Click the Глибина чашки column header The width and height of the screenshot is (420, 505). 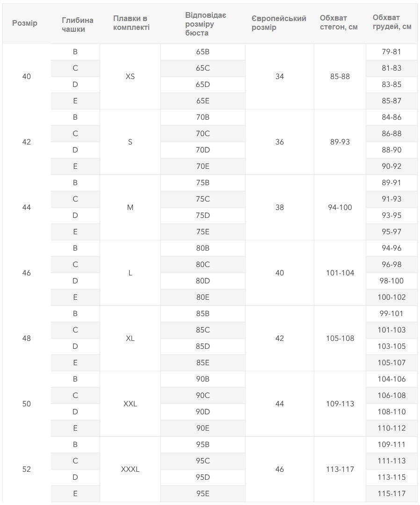pyautogui.click(x=77, y=24)
